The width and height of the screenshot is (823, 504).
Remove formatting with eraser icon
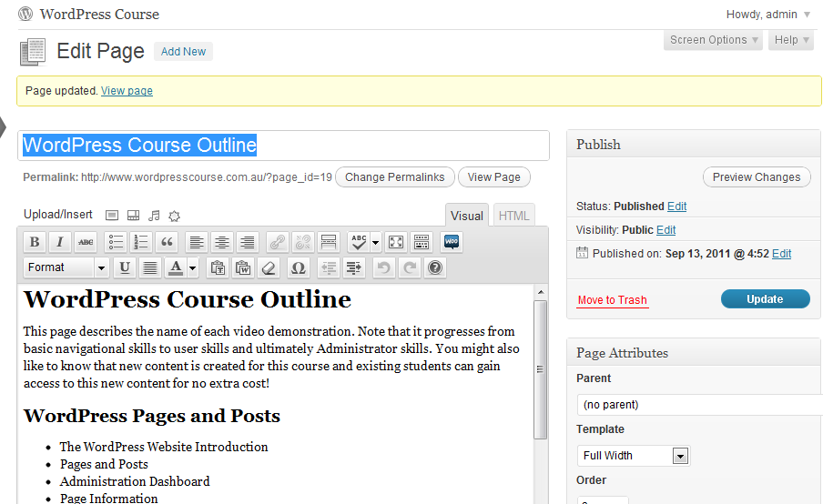269,267
